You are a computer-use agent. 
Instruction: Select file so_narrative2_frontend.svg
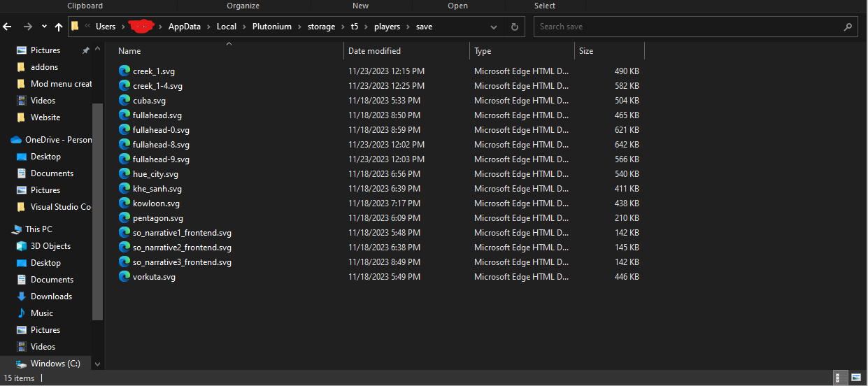click(182, 247)
